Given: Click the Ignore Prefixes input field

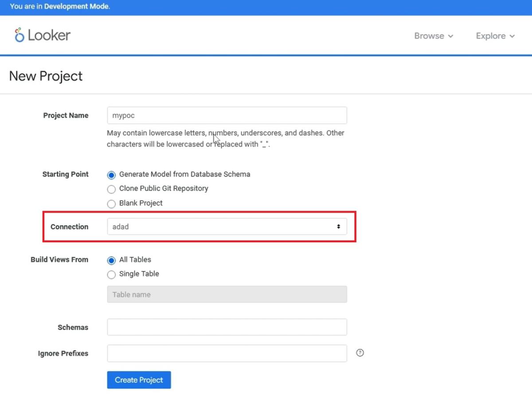Looking at the screenshot, I should click(227, 353).
